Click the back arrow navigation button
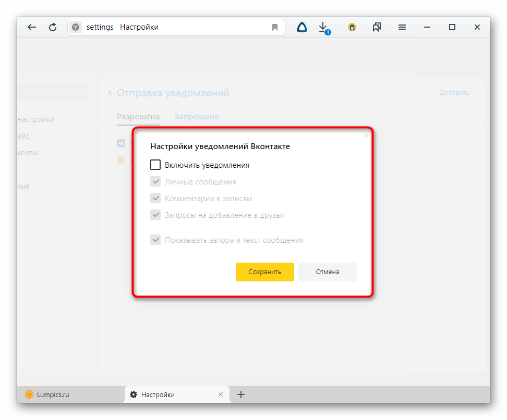This screenshot has height=420, width=507. (x=32, y=28)
